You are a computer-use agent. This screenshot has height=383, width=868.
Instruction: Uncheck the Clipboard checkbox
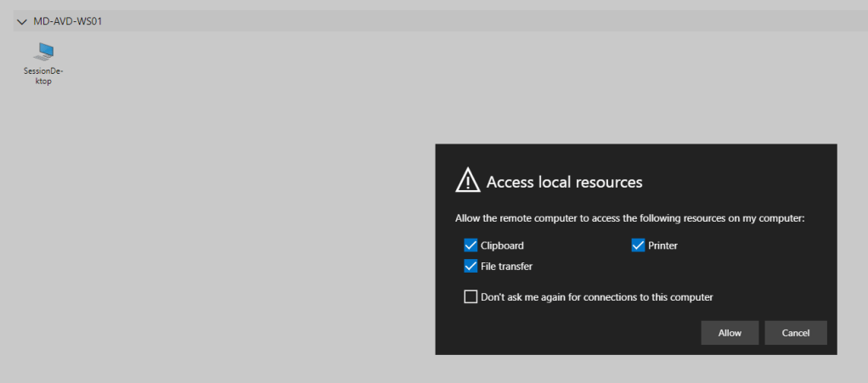471,245
